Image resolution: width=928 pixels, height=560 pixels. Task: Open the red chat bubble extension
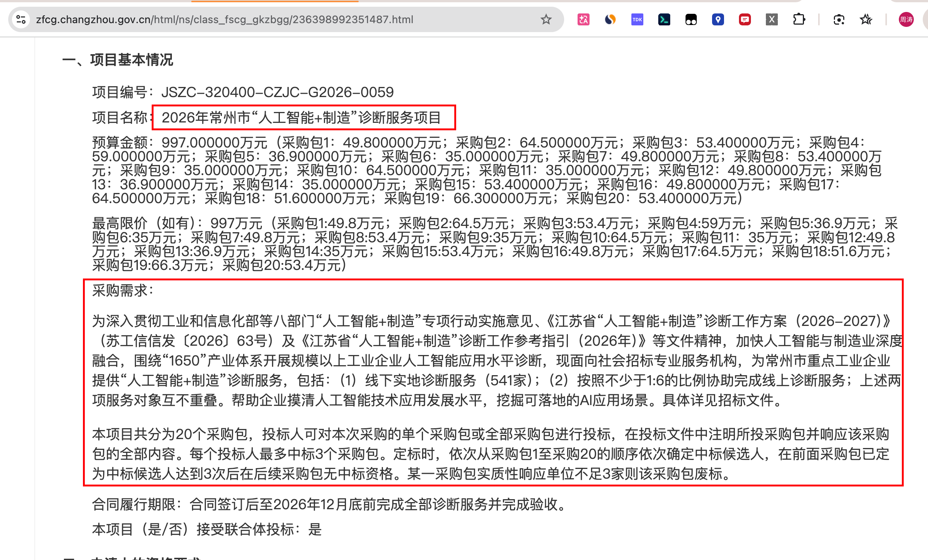pyautogui.click(x=745, y=19)
